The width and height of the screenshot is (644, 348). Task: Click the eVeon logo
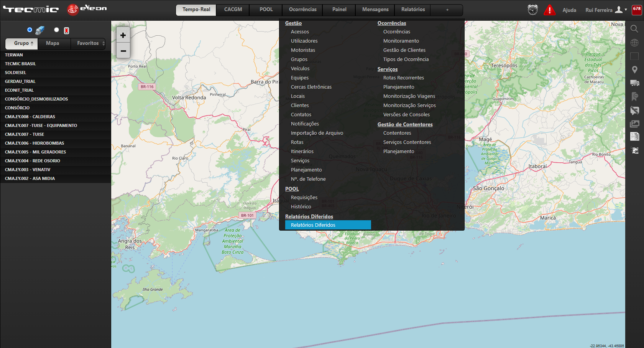click(87, 9)
